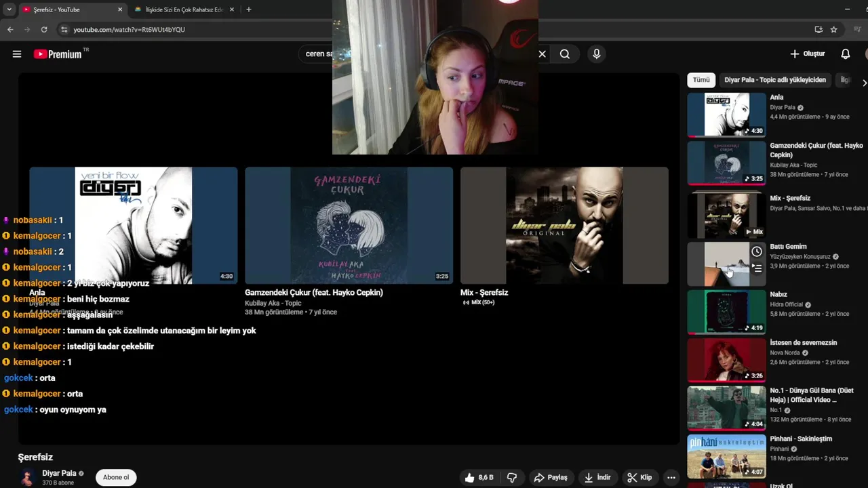Viewport: 868px width, 488px height.
Task: Open the tab search dropdown arrow
Action: click(9, 9)
